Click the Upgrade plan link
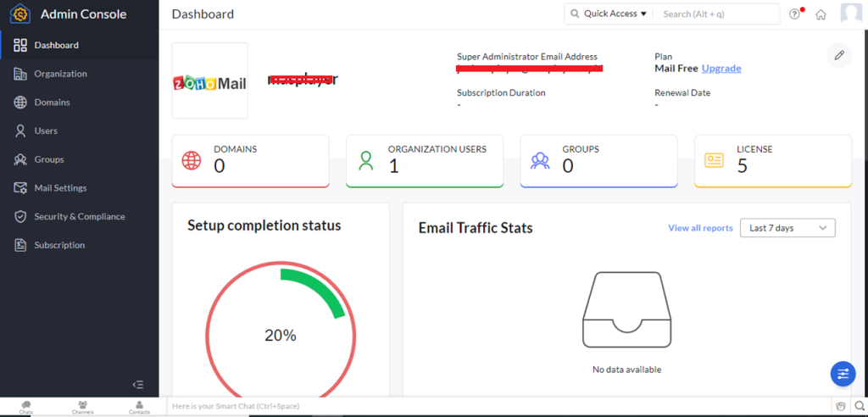Viewport: 868px width, 417px height. [x=721, y=68]
